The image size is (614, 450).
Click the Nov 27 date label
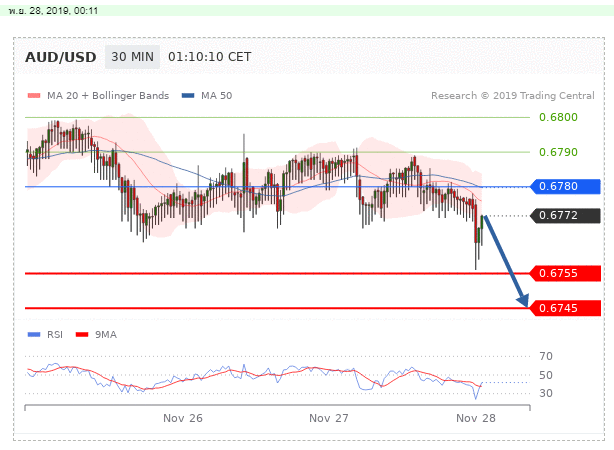(329, 418)
